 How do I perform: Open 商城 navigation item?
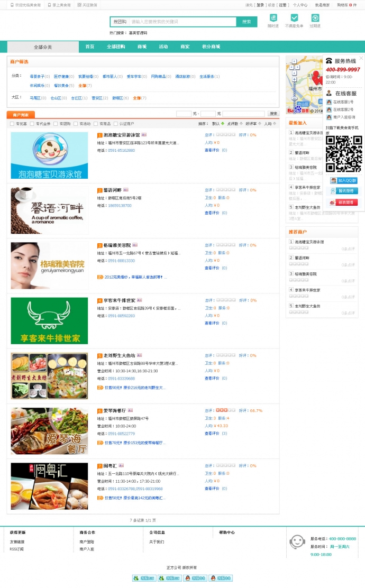tap(142, 47)
